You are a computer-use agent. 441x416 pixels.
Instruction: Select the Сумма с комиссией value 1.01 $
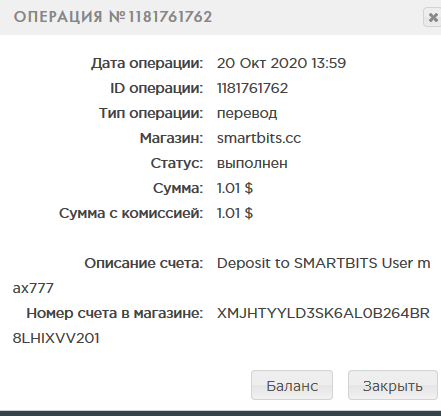click(235, 213)
